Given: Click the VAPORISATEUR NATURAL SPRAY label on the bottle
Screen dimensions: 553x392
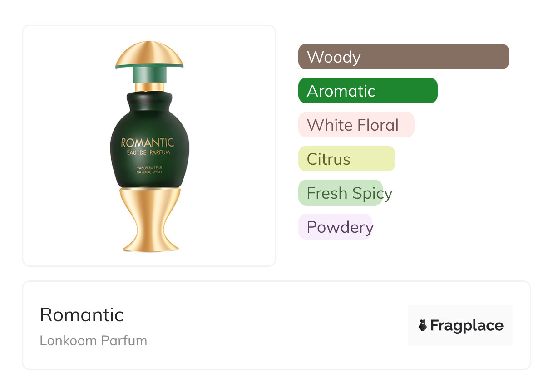Looking at the screenshot, I should coord(149,170).
